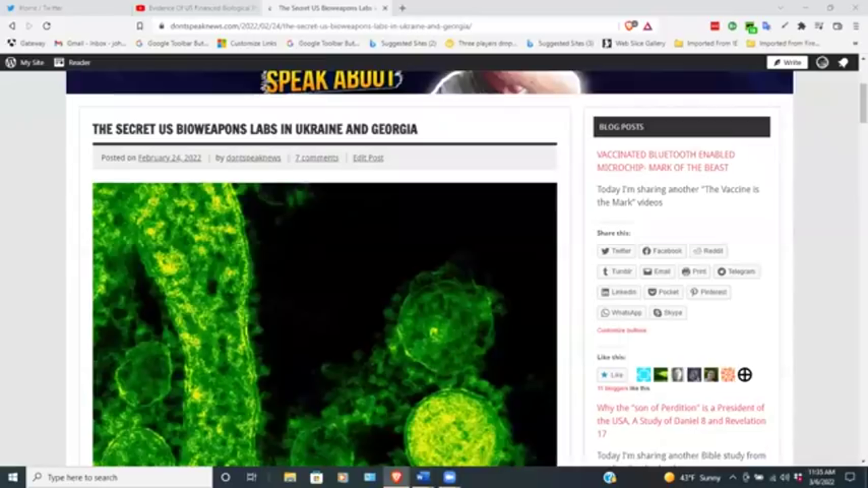Click the bookmark icon in address bar
The width and height of the screenshot is (868, 488).
tap(140, 26)
